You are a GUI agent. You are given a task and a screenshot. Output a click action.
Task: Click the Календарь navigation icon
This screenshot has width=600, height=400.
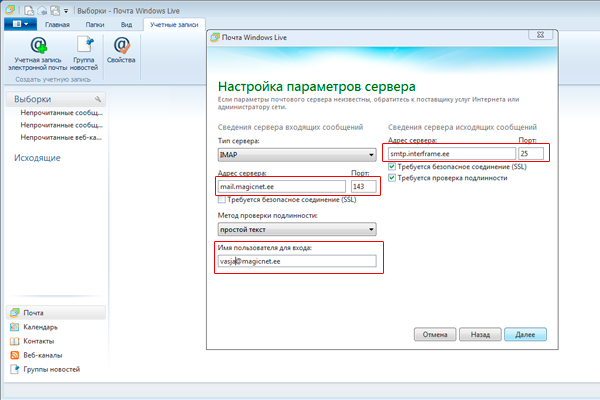coord(15,327)
